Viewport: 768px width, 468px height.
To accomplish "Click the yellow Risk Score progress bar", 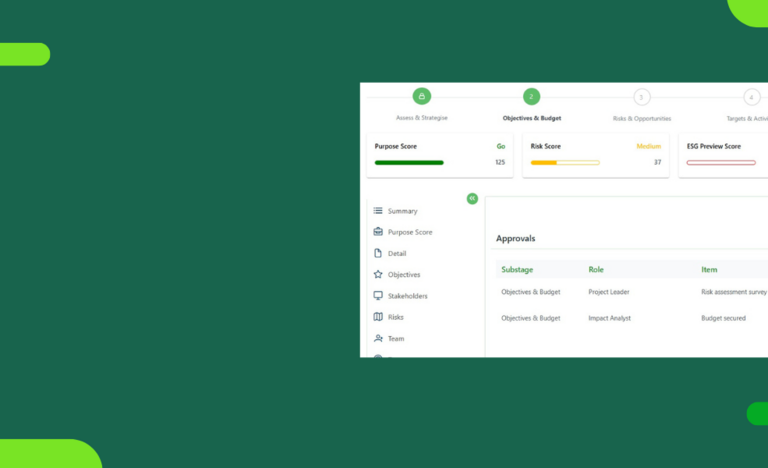I will [x=565, y=162].
